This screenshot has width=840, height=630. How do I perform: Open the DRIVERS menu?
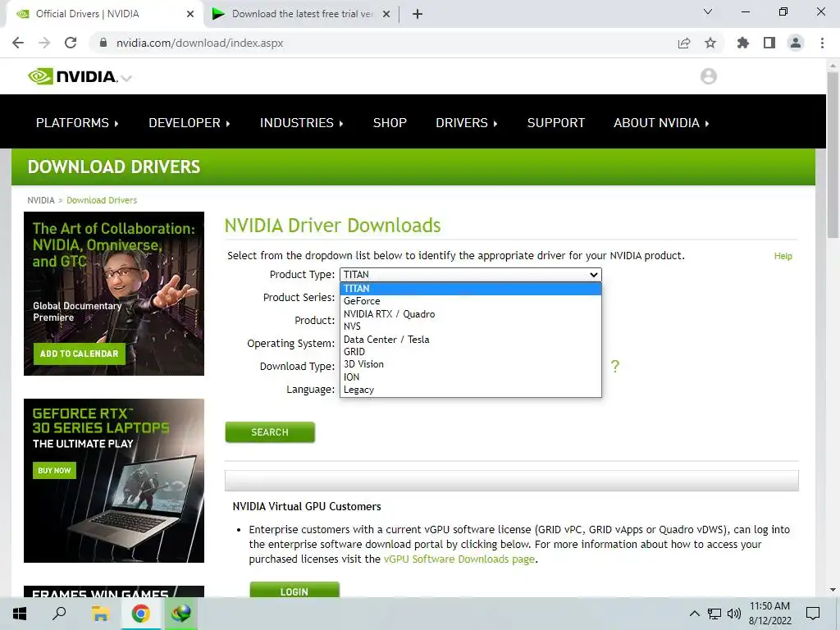[x=467, y=123]
